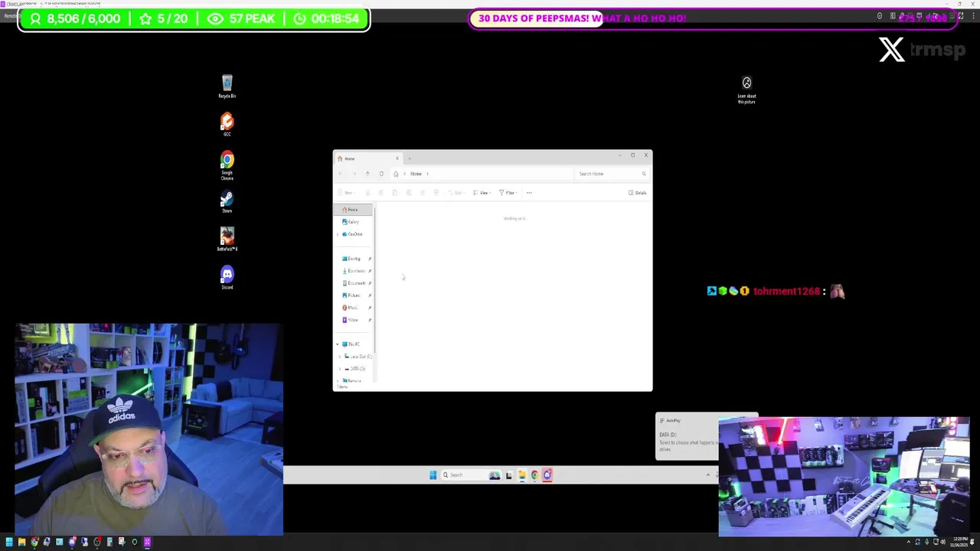
Task: Show hidden icons on remote taskbar
Action: 708,475
